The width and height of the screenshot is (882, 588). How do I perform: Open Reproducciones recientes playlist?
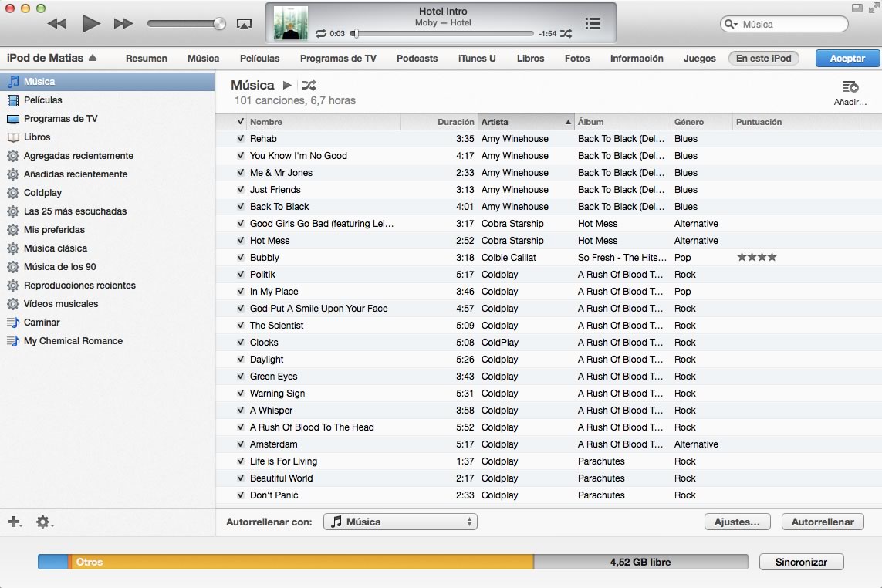point(107,286)
